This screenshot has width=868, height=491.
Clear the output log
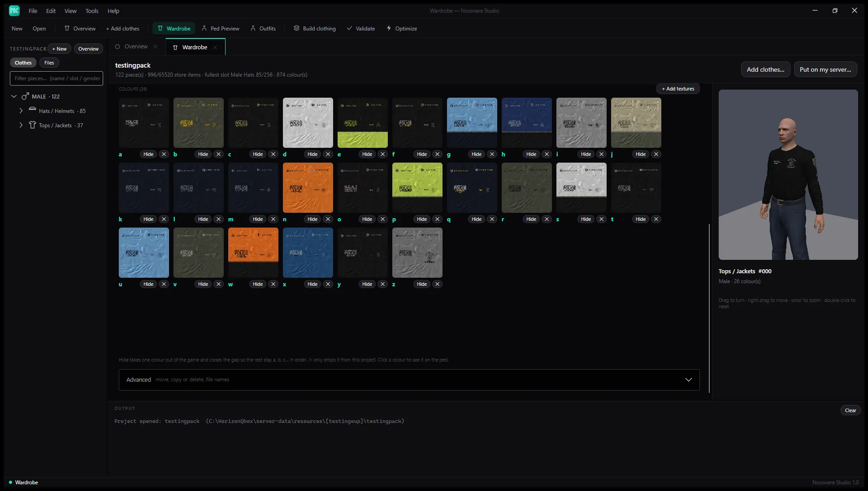click(850, 410)
